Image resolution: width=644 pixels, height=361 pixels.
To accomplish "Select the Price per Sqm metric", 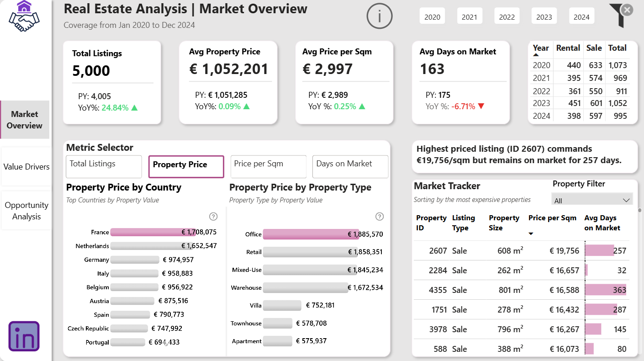I will [269, 167].
